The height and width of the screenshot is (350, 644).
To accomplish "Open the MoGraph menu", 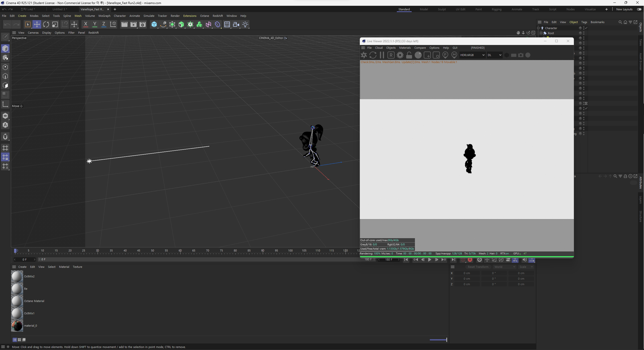I will [x=104, y=16].
